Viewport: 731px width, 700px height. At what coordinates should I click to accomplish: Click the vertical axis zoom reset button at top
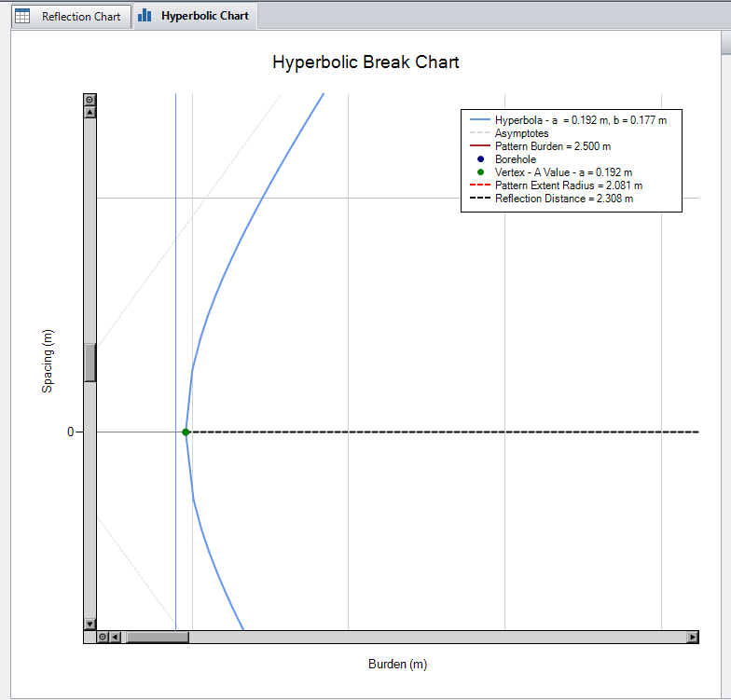coord(90,99)
